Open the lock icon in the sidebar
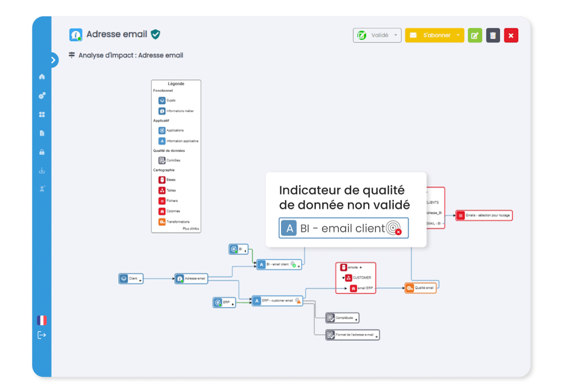Image resolution: width=562 pixels, height=392 pixels. coord(42,152)
